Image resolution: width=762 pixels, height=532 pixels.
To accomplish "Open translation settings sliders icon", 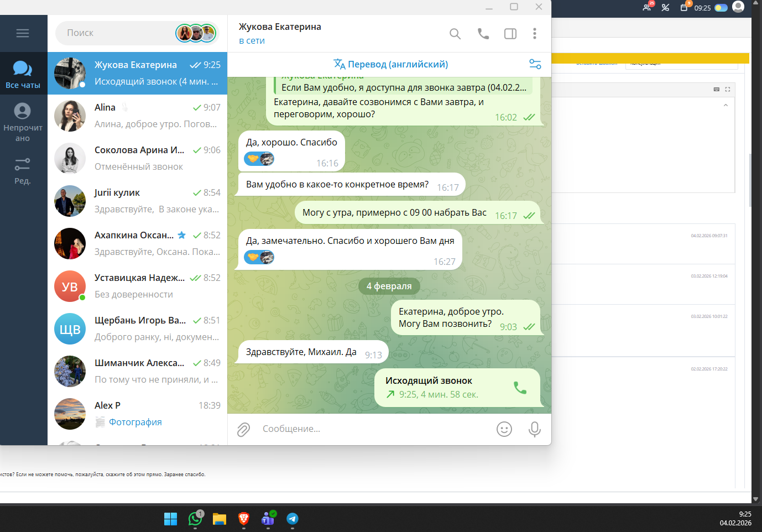I will pyautogui.click(x=535, y=64).
